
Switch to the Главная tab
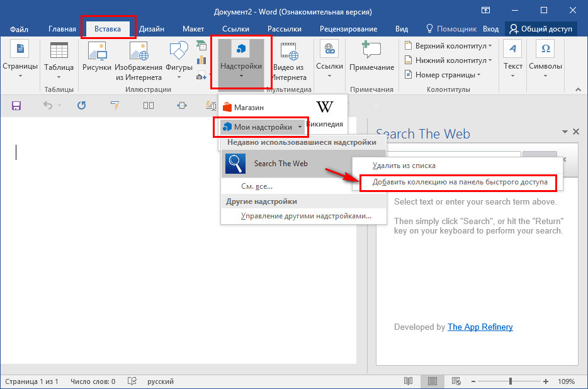point(62,29)
